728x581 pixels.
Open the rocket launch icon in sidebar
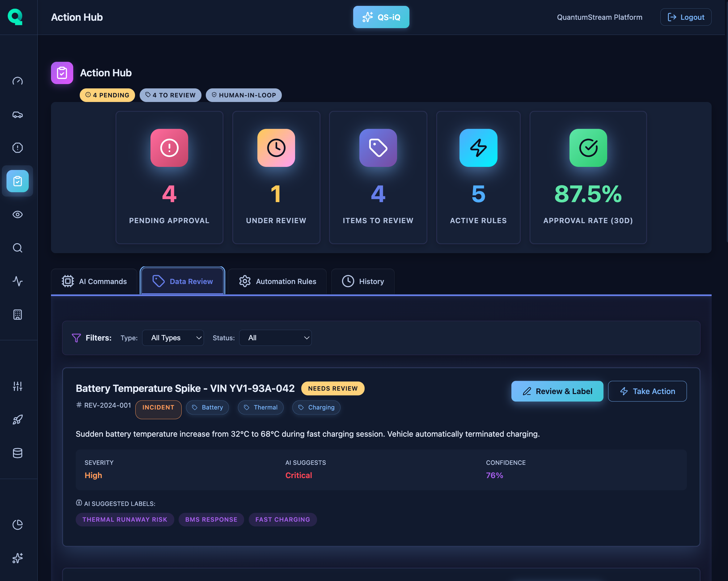17,420
